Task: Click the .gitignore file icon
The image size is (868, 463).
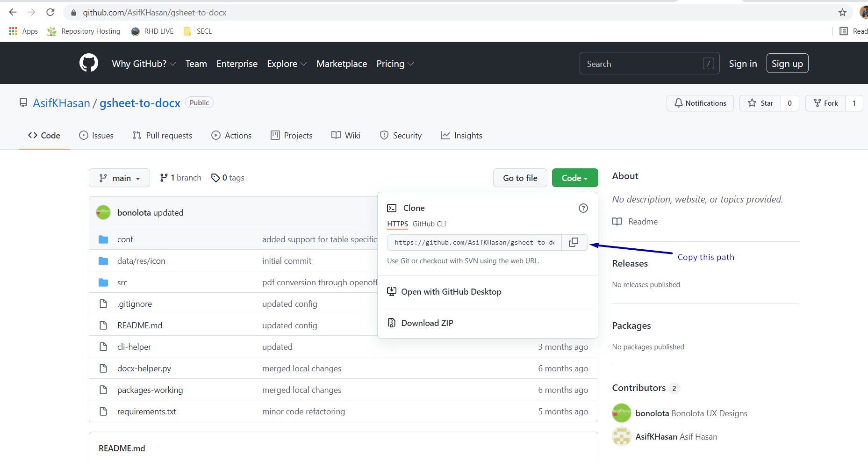Action: click(103, 304)
